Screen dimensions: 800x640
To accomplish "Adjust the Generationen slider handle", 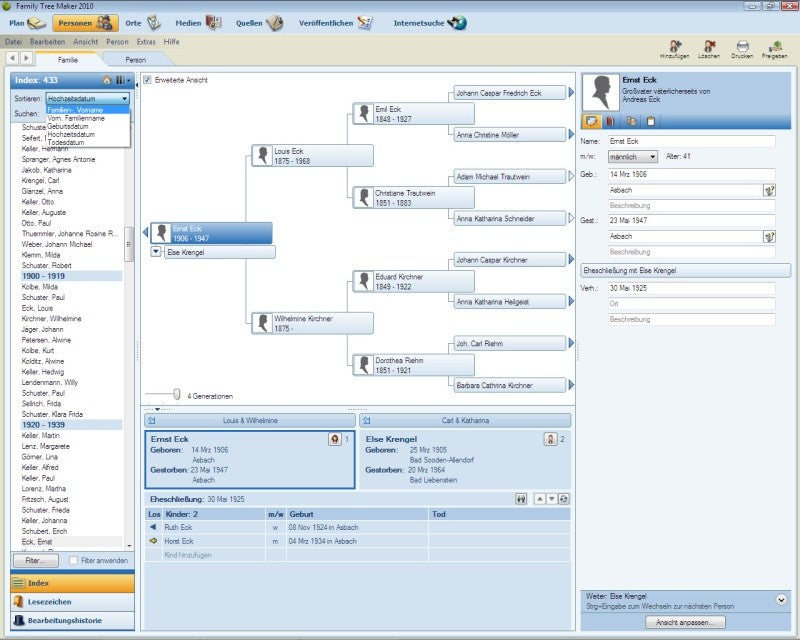I will click(177, 394).
